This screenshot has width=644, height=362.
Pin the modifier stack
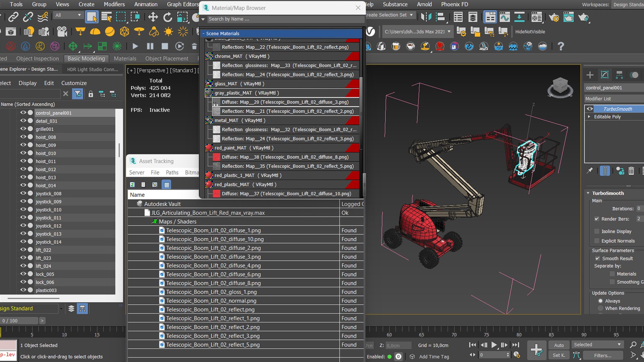coord(589,171)
